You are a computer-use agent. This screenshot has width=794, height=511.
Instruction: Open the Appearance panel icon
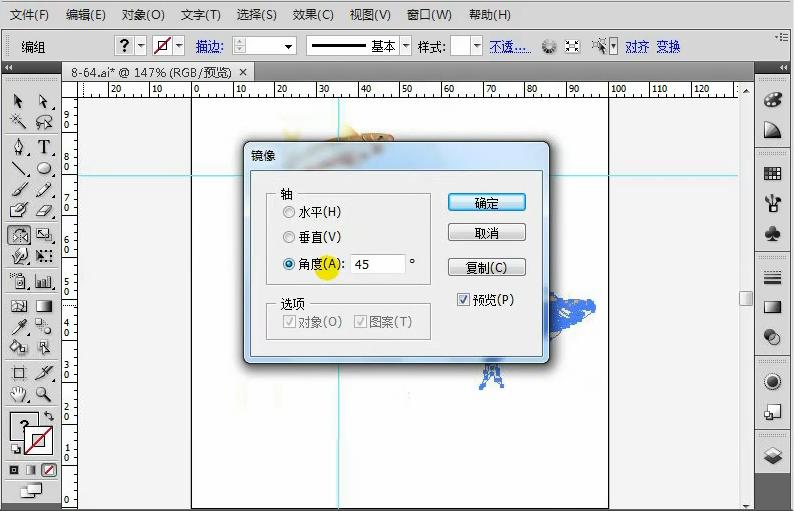(772, 381)
